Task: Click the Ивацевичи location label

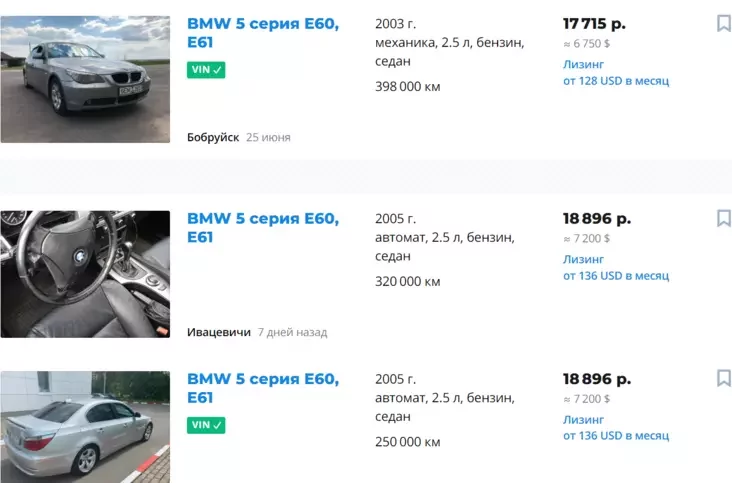Action: tap(218, 332)
